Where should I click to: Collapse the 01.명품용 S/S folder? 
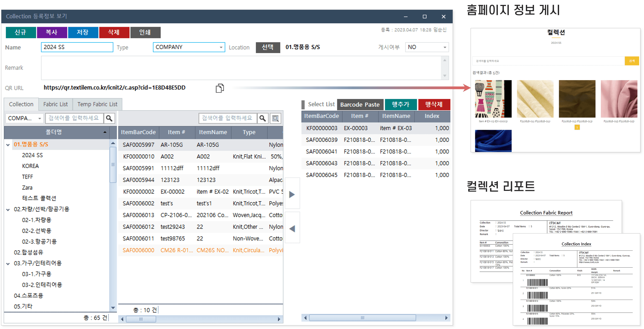click(x=8, y=145)
